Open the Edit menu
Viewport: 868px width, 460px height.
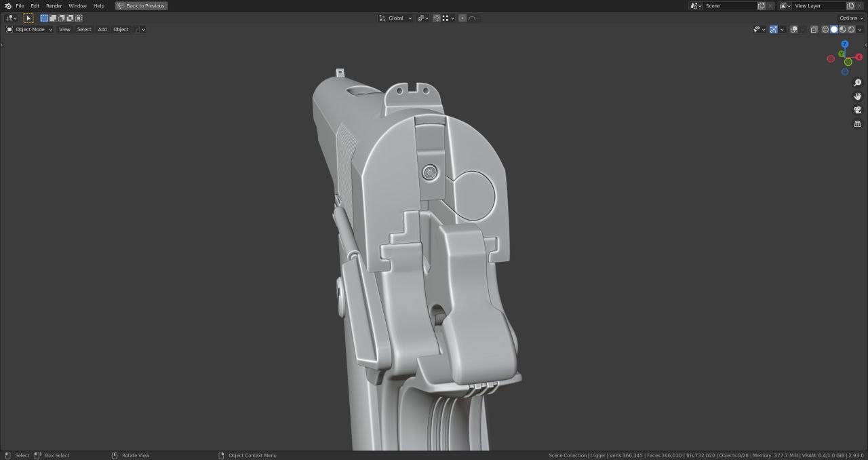(35, 5)
